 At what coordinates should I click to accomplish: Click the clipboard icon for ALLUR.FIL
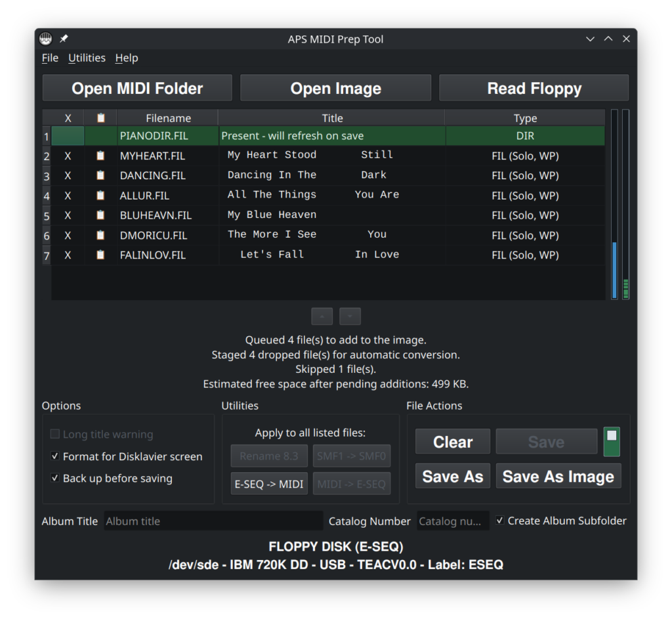100,196
